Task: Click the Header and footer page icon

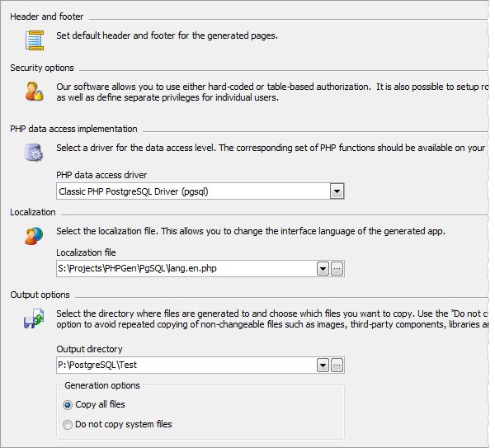Action: pos(34,39)
